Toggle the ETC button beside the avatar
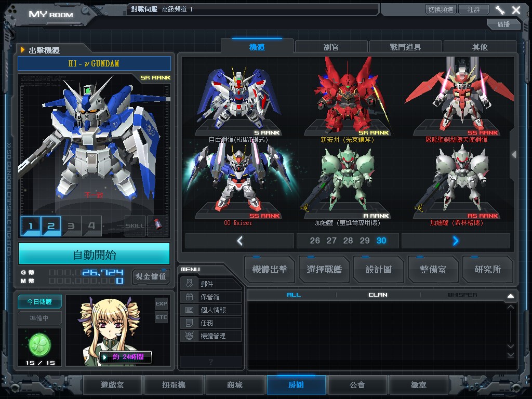 pos(161,317)
